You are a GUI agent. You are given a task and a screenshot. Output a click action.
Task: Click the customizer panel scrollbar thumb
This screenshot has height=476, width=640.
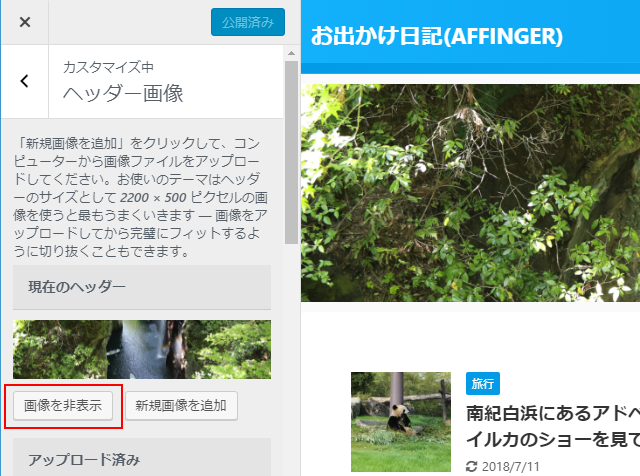tap(291, 152)
